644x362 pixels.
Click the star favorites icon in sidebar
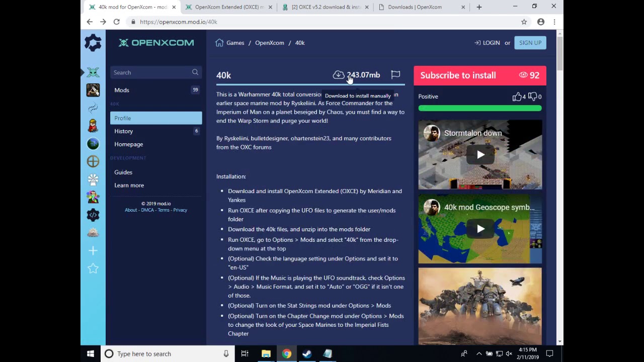pyautogui.click(x=93, y=268)
